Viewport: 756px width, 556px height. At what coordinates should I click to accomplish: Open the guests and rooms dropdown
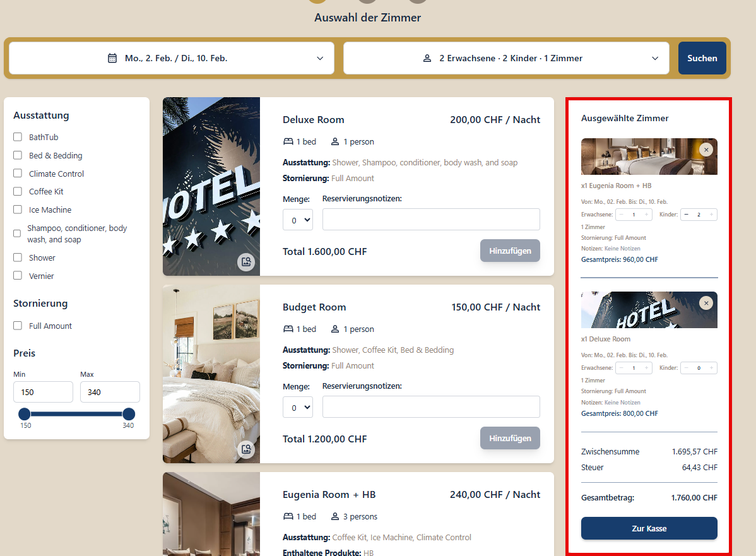[x=506, y=58]
